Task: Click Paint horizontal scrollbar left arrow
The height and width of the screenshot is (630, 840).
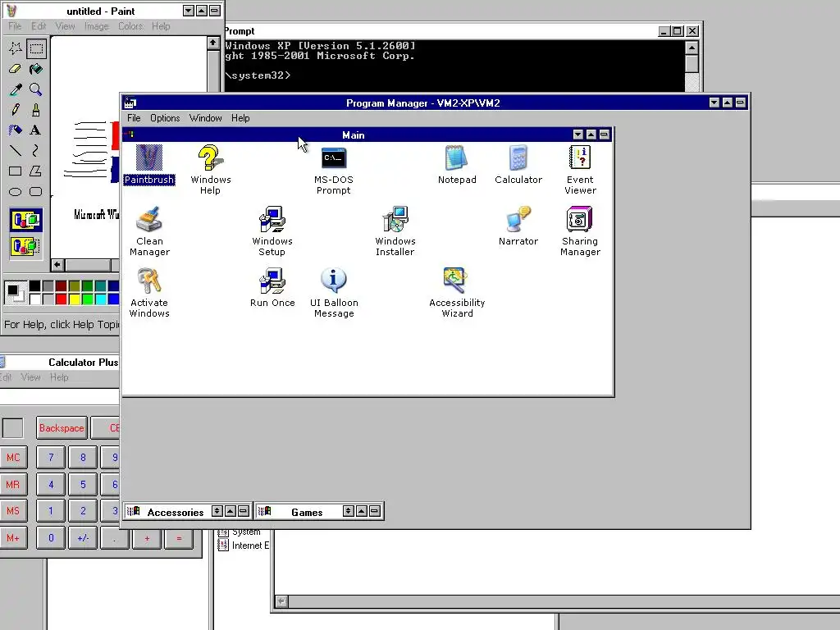Action: [x=57, y=265]
